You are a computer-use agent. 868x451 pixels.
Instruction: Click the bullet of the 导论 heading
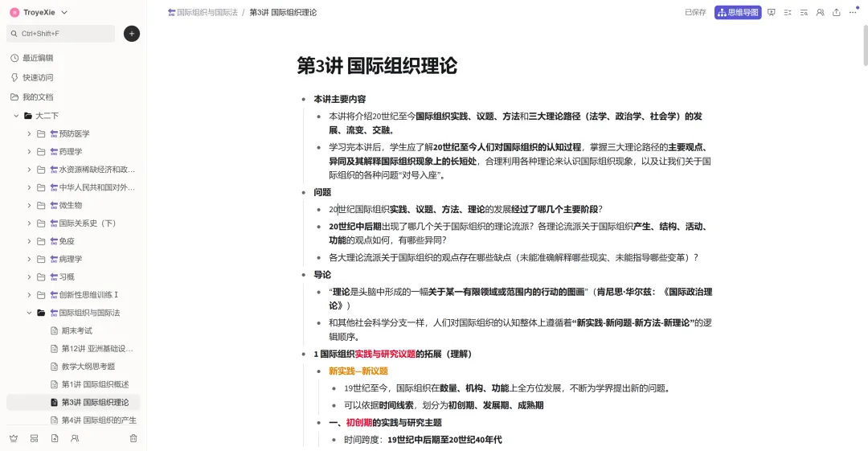point(303,275)
